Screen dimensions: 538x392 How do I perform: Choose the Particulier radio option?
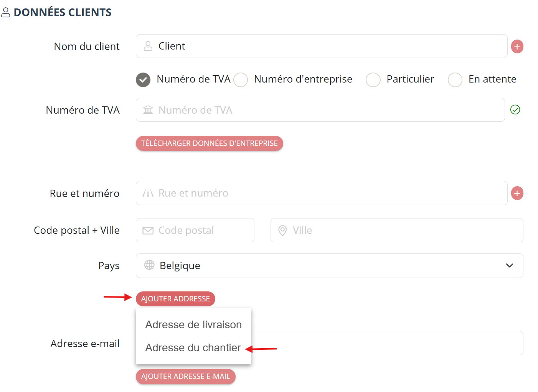click(373, 80)
